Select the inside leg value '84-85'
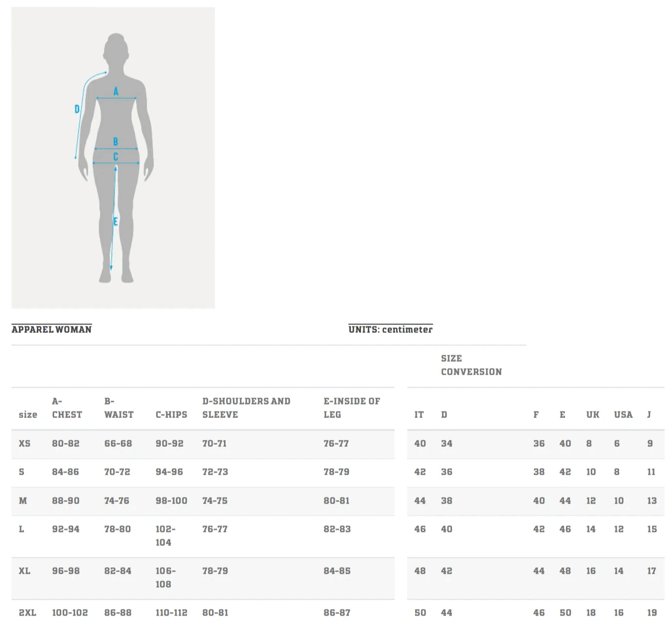Image resolution: width=672 pixels, height=632 pixels. pyautogui.click(x=337, y=571)
